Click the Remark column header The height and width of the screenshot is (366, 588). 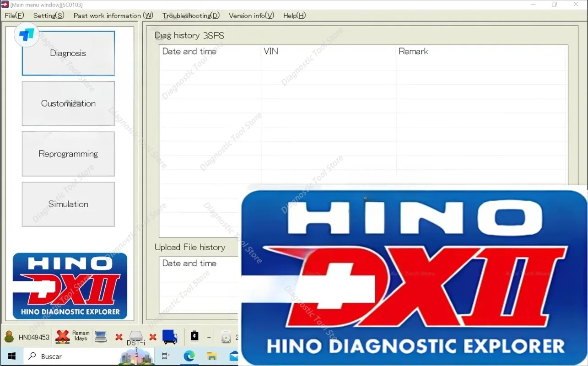pyautogui.click(x=481, y=52)
